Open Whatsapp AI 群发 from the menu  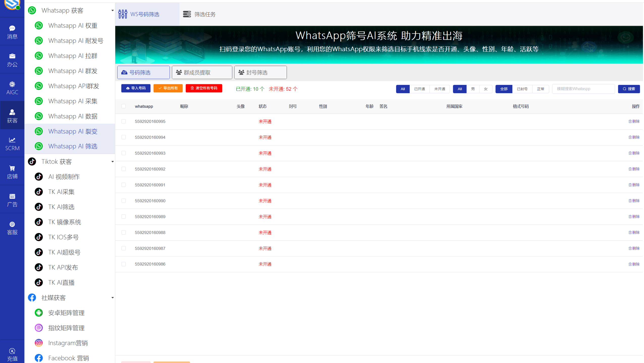pos(72,71)
